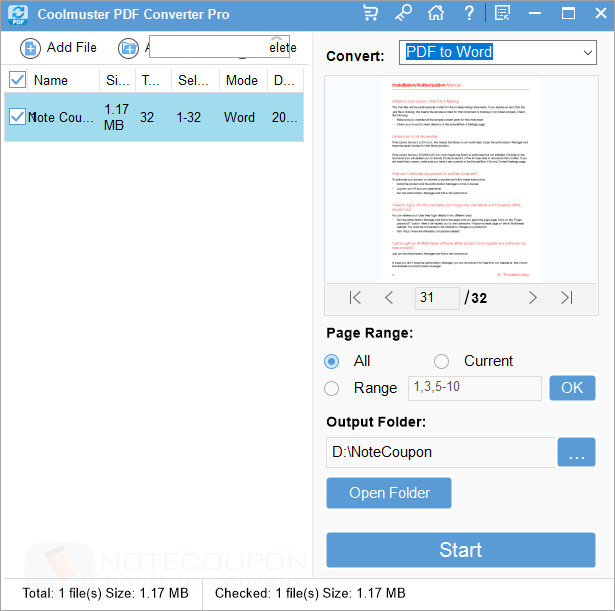Click the Add Folder icon
The height and width of the screenshot is (611, 615).
tap(129, 49)
